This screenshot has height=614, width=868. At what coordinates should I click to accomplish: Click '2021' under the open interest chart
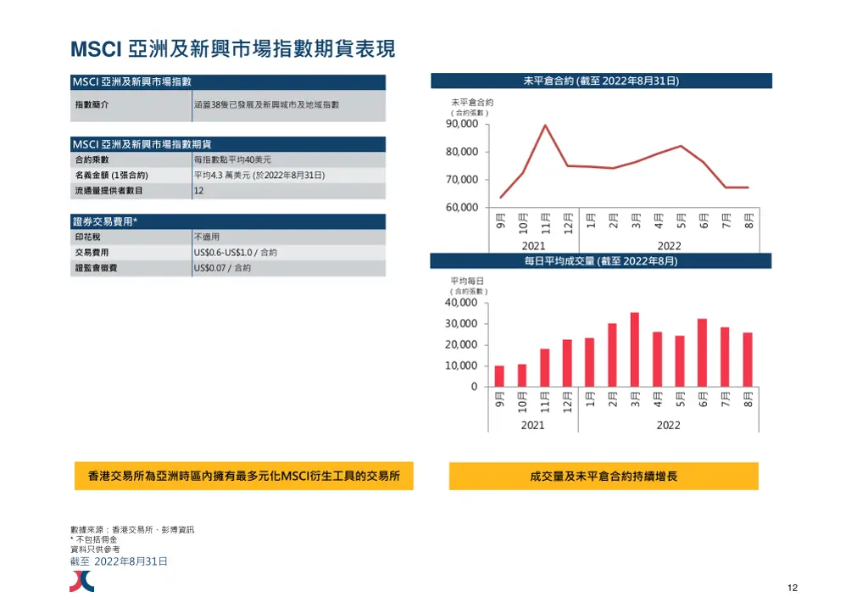534,246
